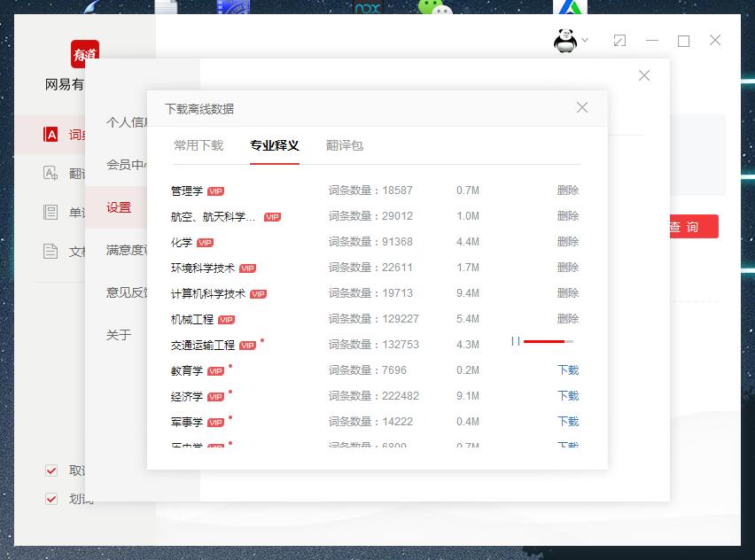
Task: Open the wordbook icon in the sidebar
Action: 51,213
